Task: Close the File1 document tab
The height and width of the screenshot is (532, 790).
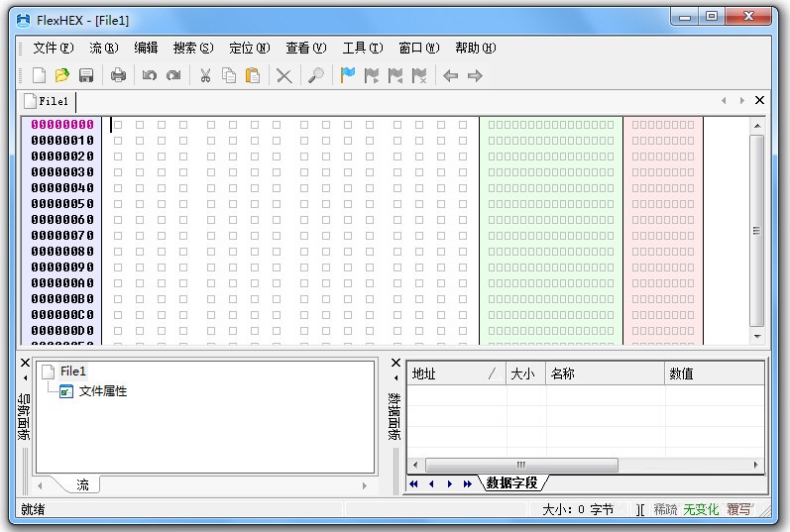Action: [759, 100]
